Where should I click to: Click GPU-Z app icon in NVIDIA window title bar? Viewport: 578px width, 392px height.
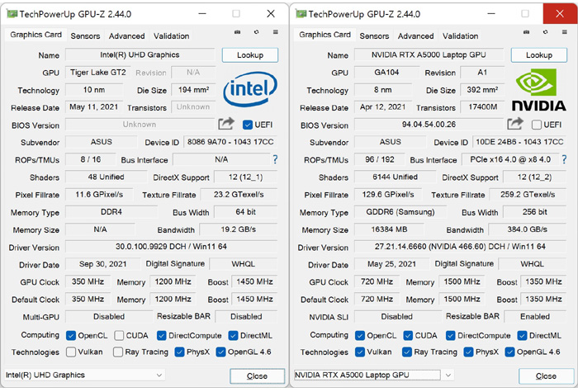click(x=301, y=14)
